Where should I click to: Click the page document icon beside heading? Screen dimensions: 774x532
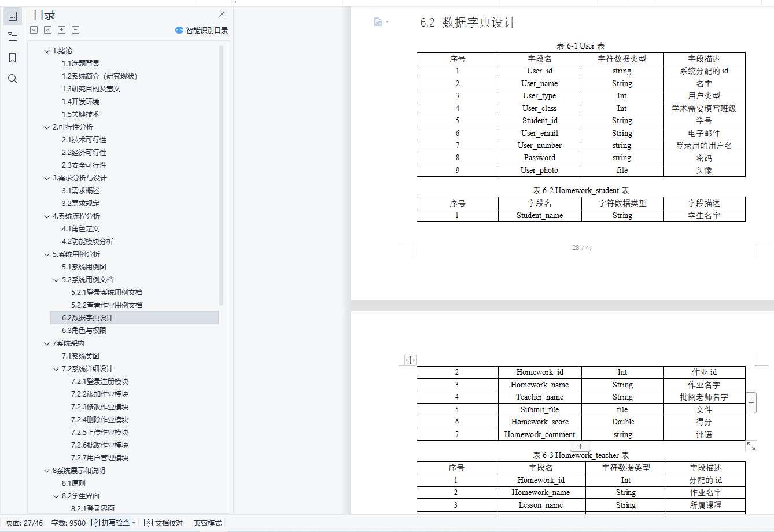coord(378,22)
